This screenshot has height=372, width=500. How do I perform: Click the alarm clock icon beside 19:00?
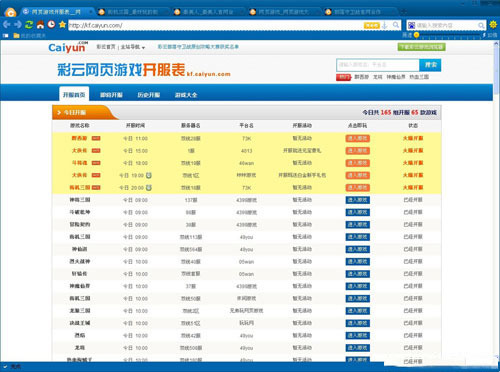[149, 175]
